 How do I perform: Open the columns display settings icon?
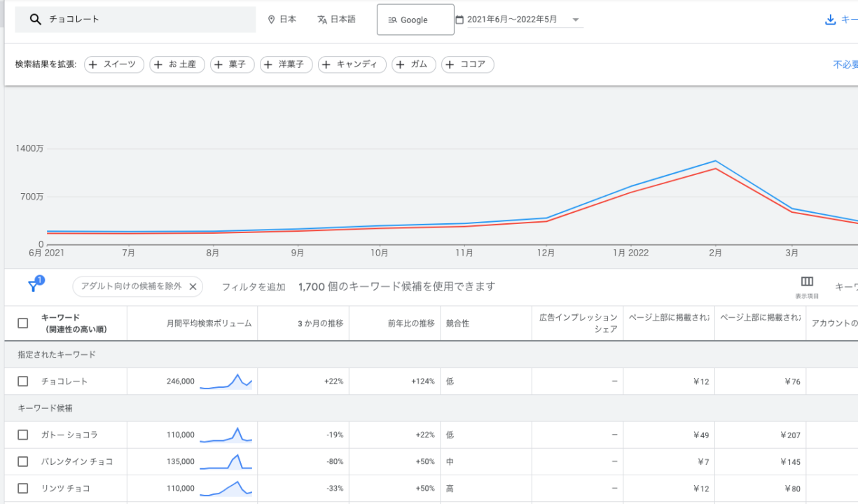tap(807, 281)
